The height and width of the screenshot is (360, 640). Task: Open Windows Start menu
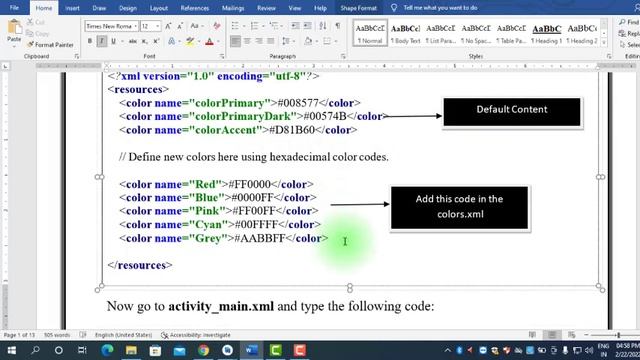[11, 350]
